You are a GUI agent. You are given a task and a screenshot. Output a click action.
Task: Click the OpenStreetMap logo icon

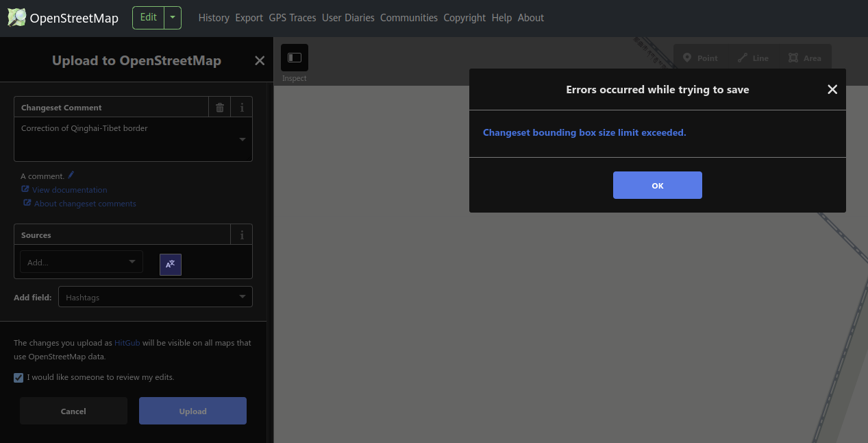point(16,18)
